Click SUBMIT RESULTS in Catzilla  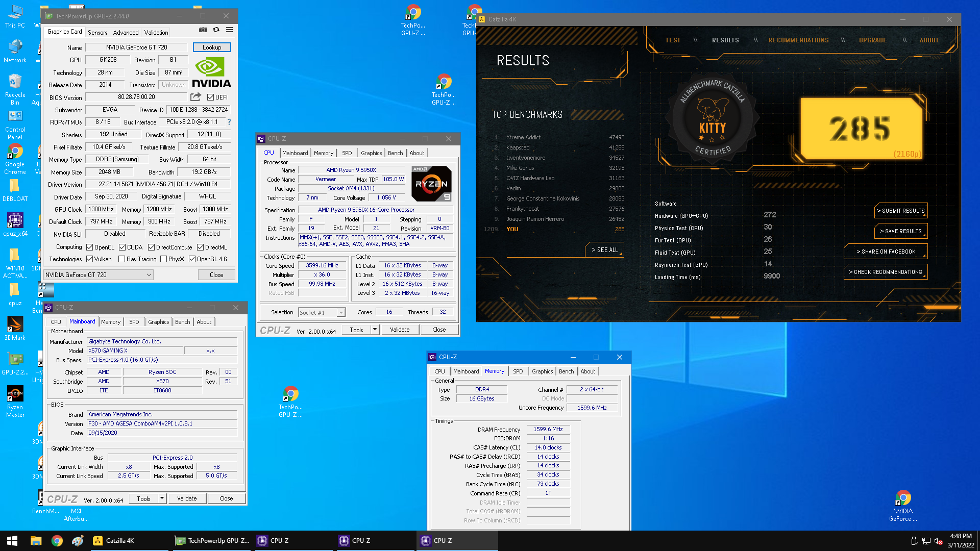[x=901, y=211]
